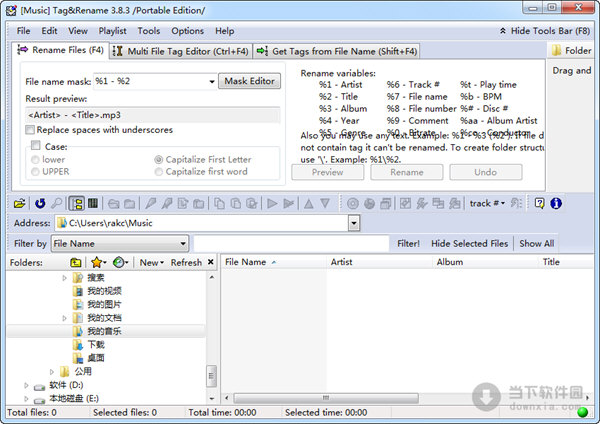Image resolution: width=600 pixels, height=424 pixels.
Task: Expand the 本地磁盘 (E:) drive node
Action: [26, 399]
